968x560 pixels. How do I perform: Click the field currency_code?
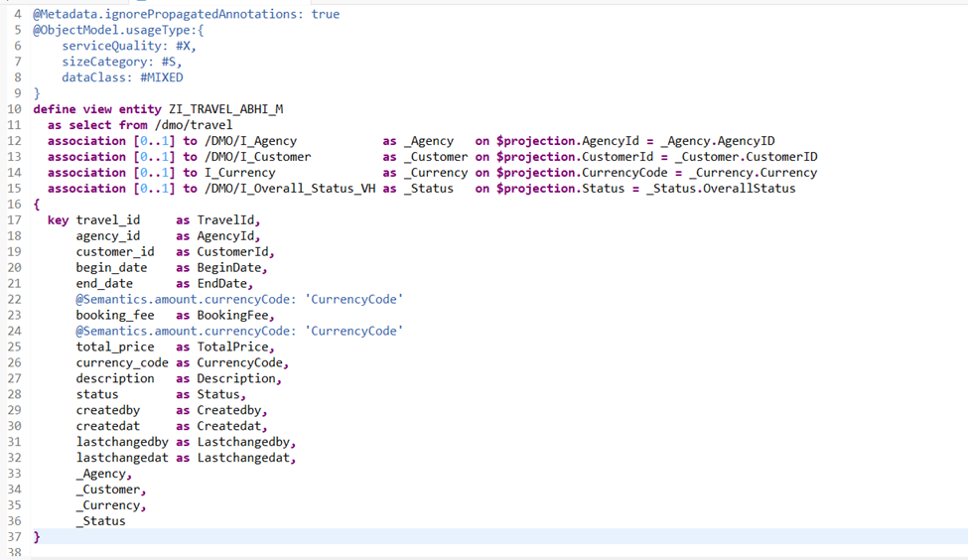coord(122,362)
